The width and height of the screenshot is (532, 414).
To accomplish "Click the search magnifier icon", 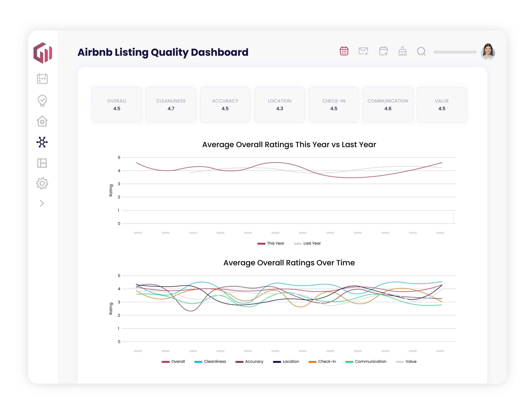I will 421,51.
